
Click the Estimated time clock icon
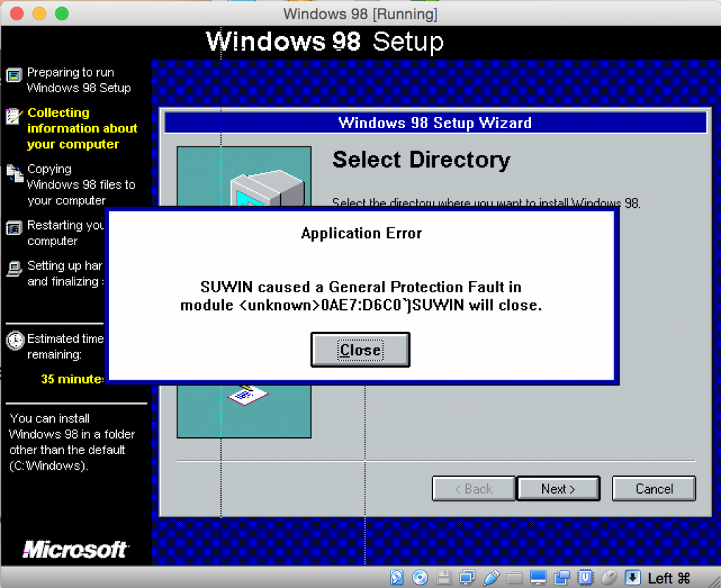15,341
